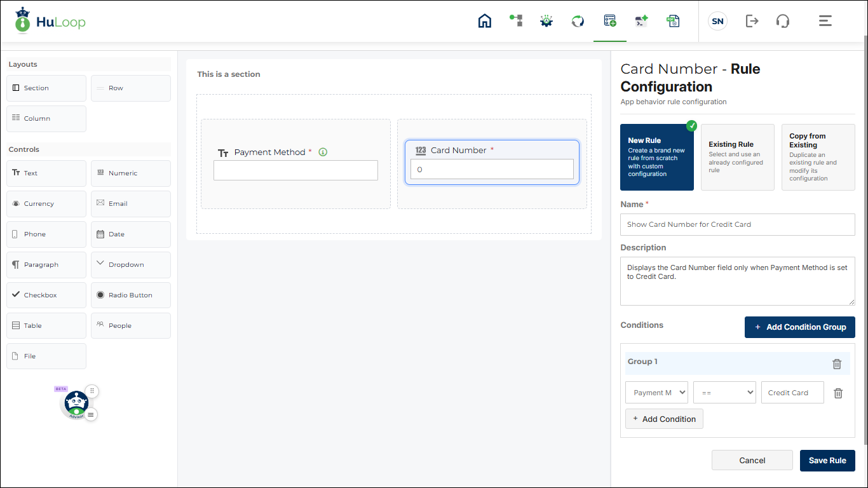This screenshot has width=868, height=488.
Task: Click the rule Name input field
Action: [738, 224]
